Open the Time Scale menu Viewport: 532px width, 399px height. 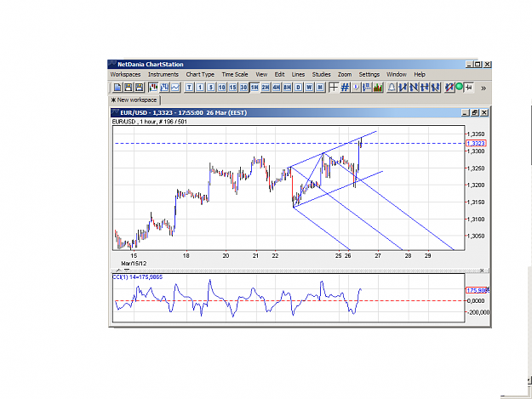click(235, 74)
